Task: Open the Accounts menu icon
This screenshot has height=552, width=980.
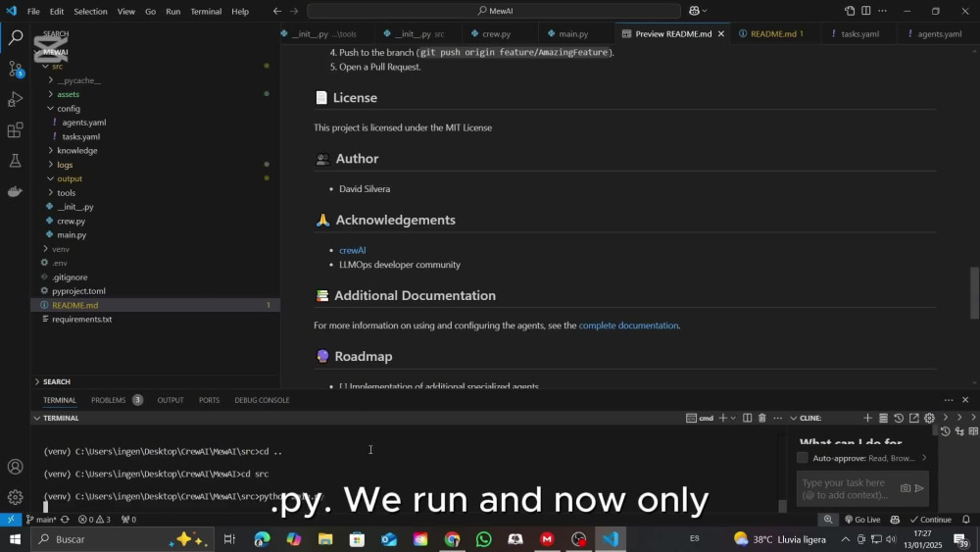Action: tap(16, 467)
